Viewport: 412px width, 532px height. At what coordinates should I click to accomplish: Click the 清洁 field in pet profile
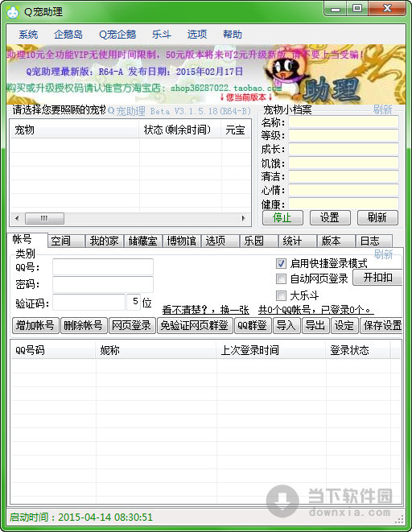[343, 176]
